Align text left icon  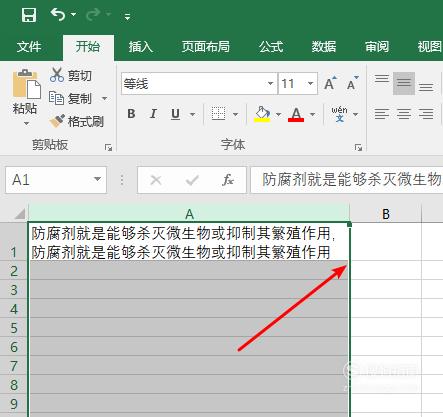(382, 114)
